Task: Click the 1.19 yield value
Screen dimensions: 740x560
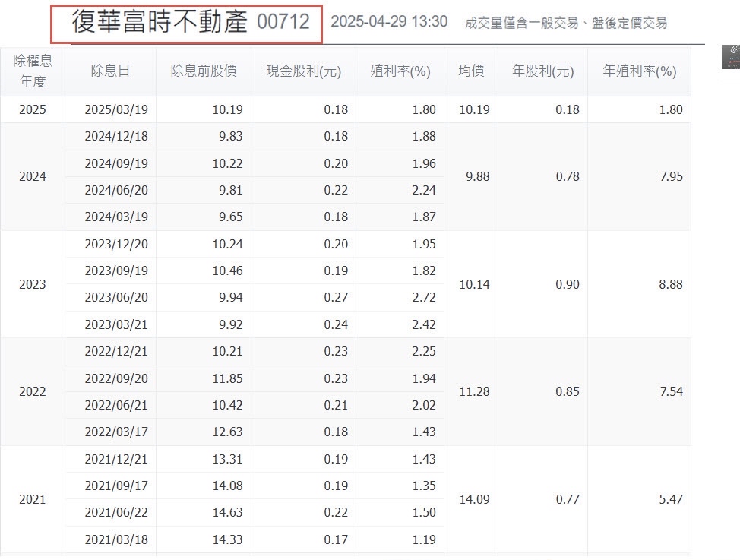Action: (424, 539)
